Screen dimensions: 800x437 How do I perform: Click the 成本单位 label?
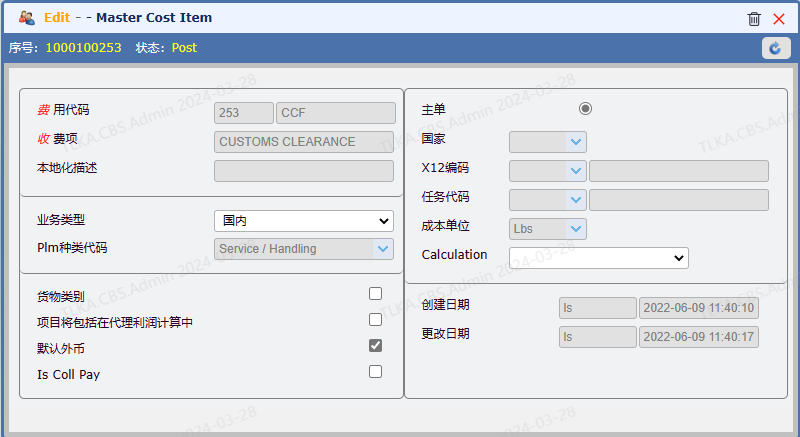coord(445,226)
